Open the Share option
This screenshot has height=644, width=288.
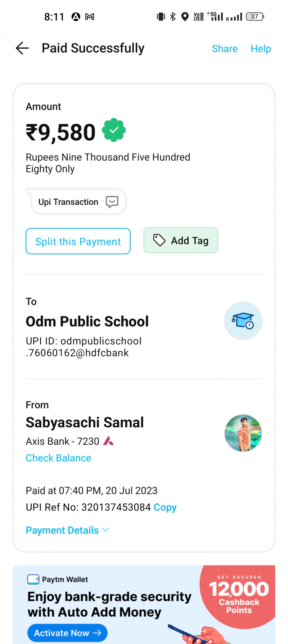coord(225,49)
